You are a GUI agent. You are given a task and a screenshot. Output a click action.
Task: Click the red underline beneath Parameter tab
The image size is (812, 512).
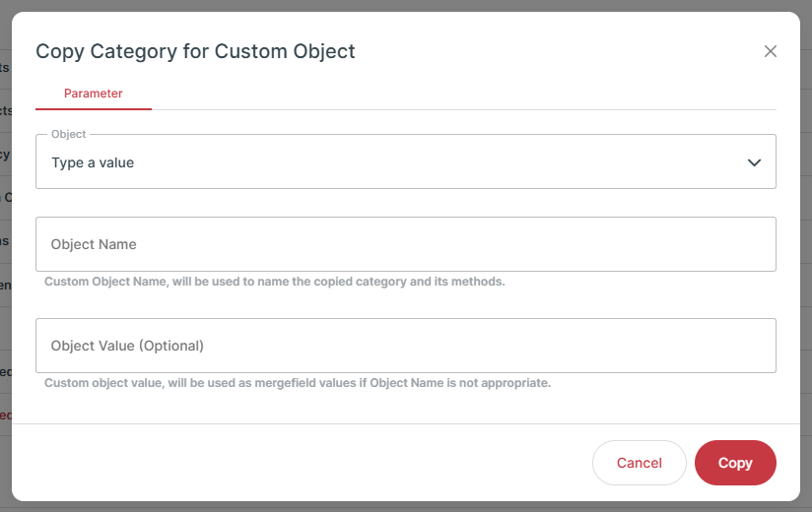(x=94, y=108)
